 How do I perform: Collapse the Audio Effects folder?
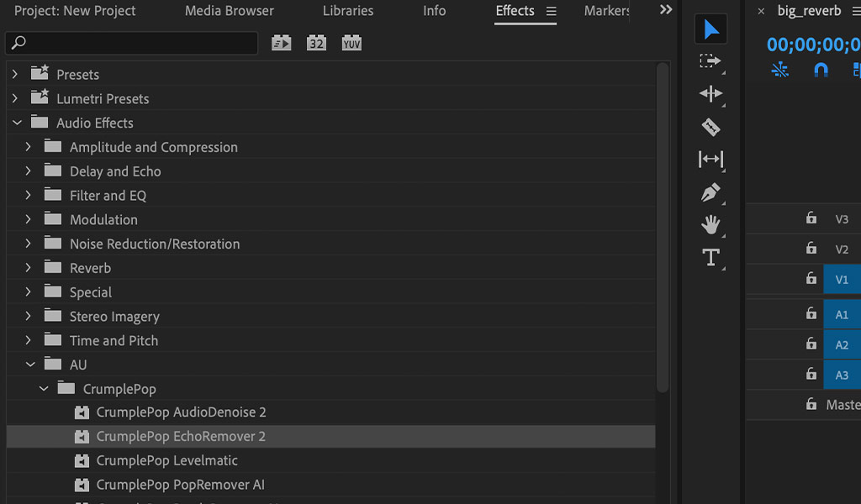17,123
